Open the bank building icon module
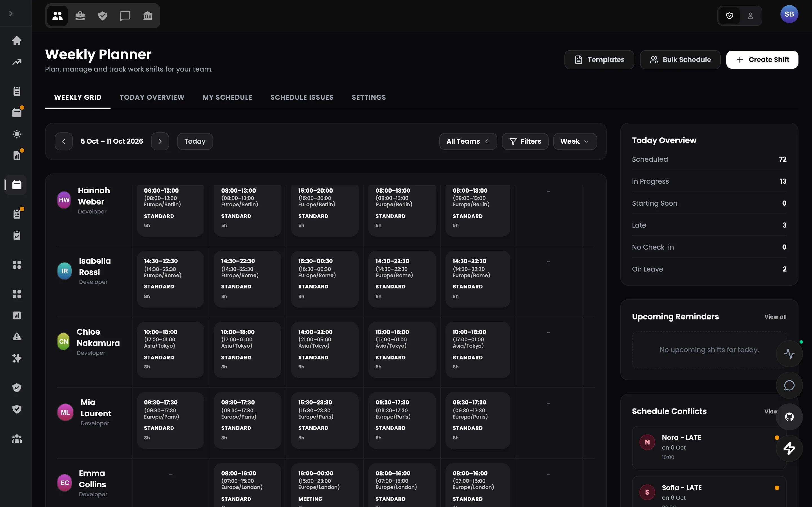Image resolution: width=812 pixels, height=507 pixels. 148,16
